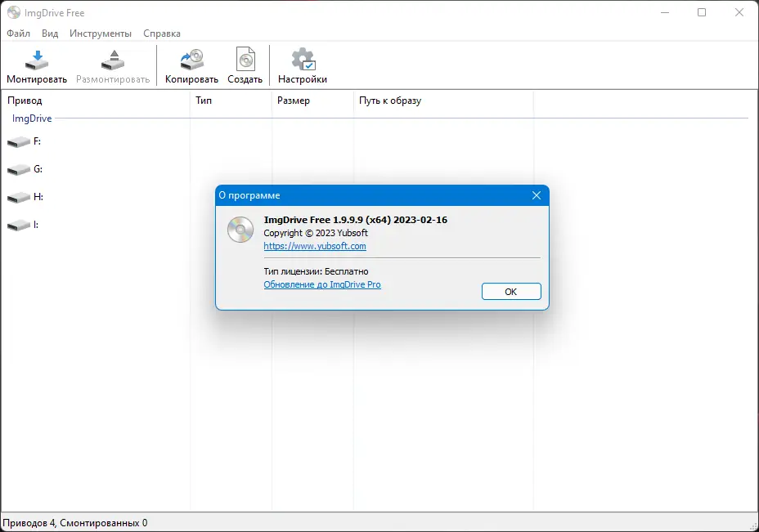Select drive F: icon
Viewport: 759px width, 532px height.
click(x=19, y=141)
